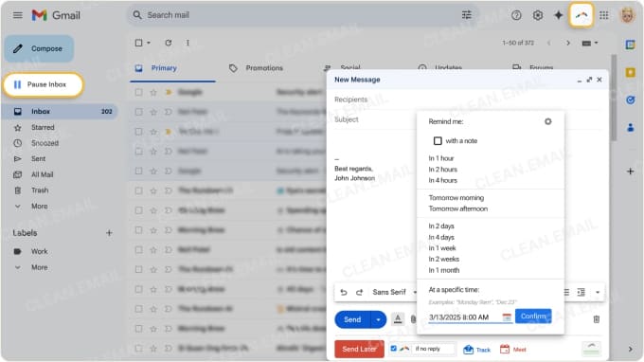Open Gmail support help icon
This screenshot has width=644, height=362.
point(516,15)
